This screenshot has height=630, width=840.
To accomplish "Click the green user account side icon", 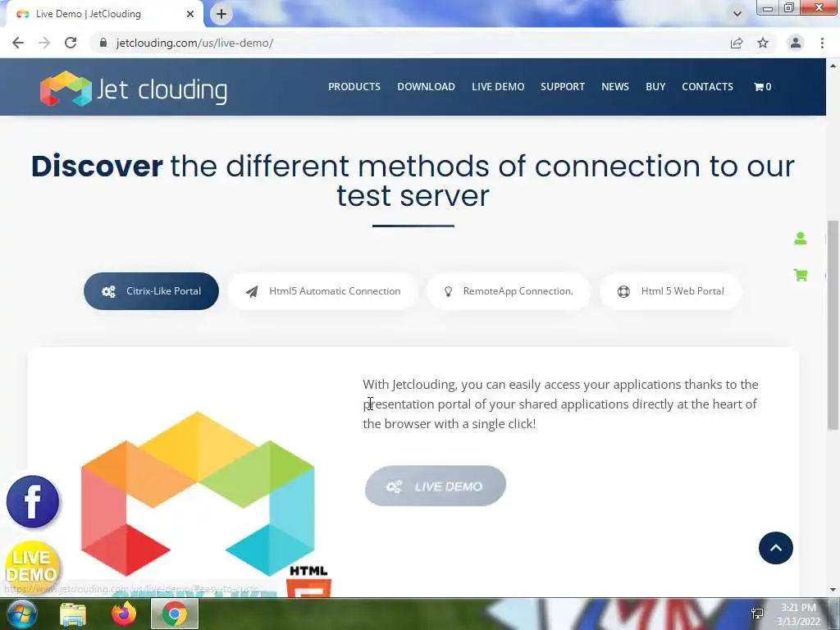I will (801, 239).
